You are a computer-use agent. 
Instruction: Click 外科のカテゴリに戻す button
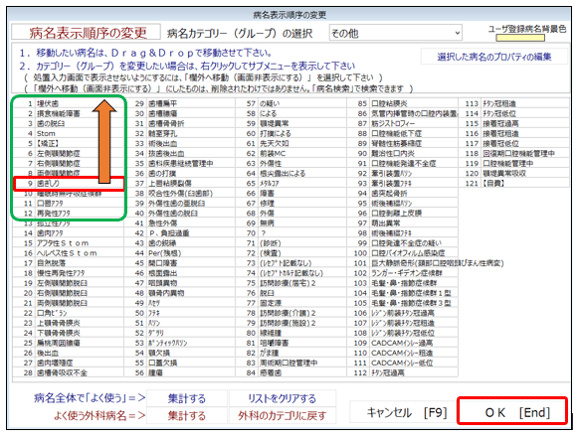coord(282,415)
